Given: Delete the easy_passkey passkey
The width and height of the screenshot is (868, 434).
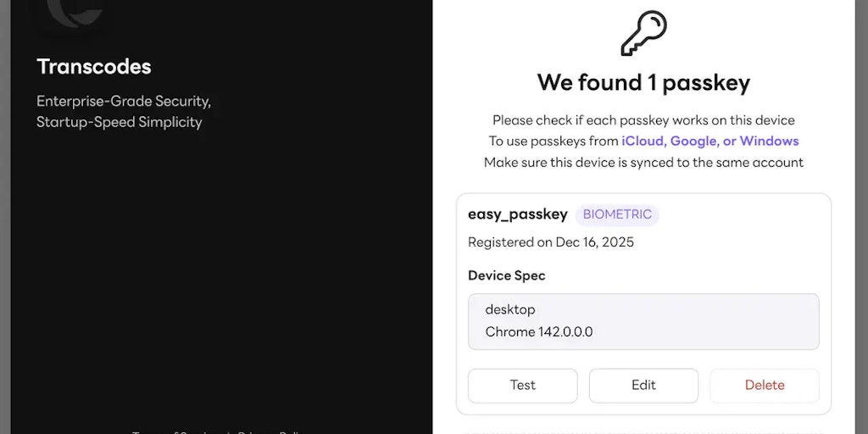Looking at the screenshot, I should point(764,386).
